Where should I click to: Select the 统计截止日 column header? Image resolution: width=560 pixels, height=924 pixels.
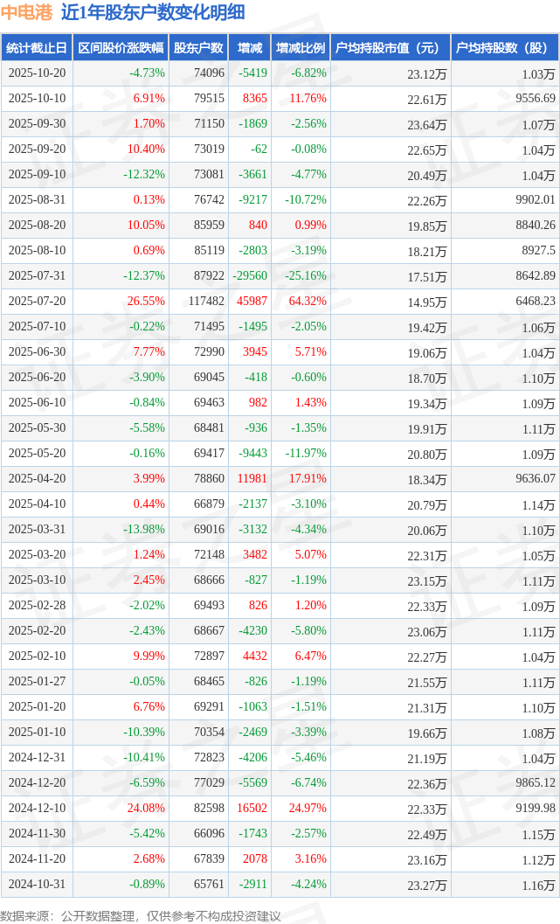(x=37, y=48)
